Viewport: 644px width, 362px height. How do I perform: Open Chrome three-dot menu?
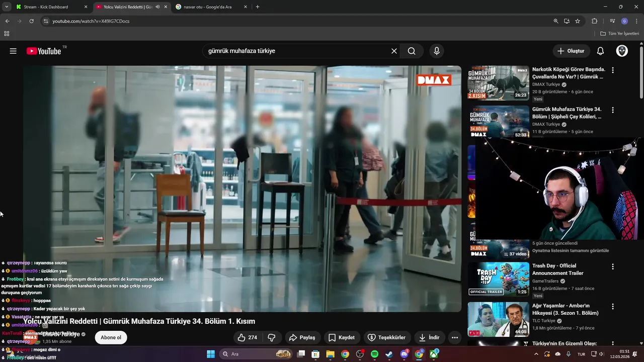[x=636, y=21]
